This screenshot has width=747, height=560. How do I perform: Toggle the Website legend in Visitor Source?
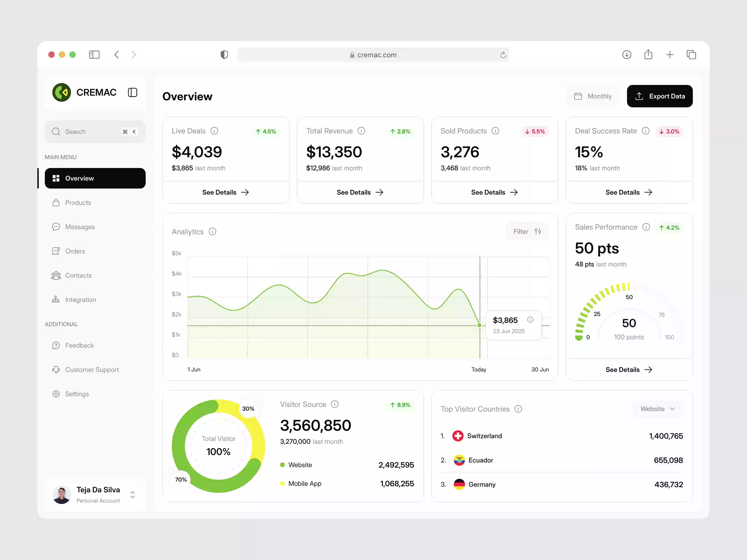tap(300, 465)
